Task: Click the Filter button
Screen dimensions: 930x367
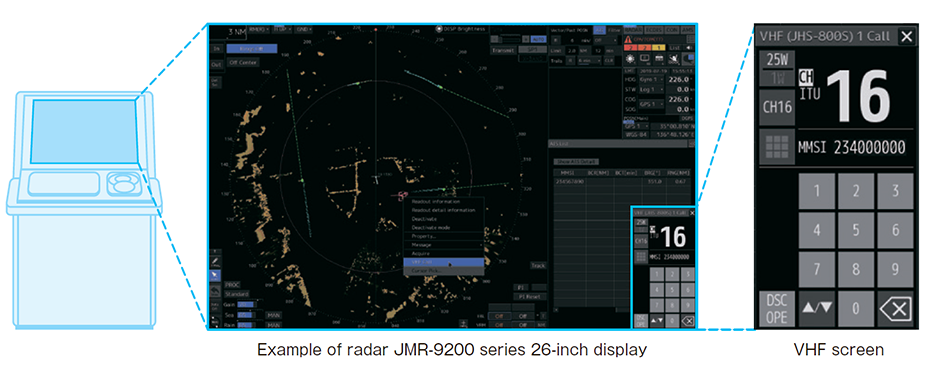Action: (614, 30)
